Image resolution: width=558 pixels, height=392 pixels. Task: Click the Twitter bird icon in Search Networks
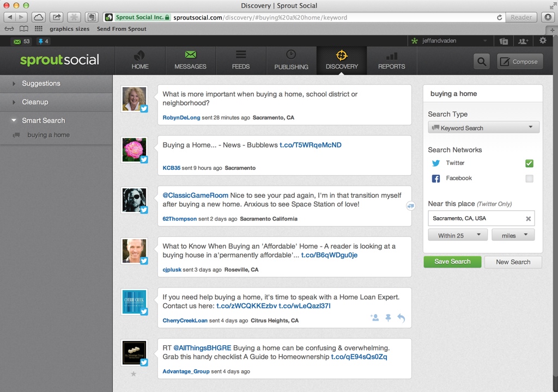click(x=436, y=163)
